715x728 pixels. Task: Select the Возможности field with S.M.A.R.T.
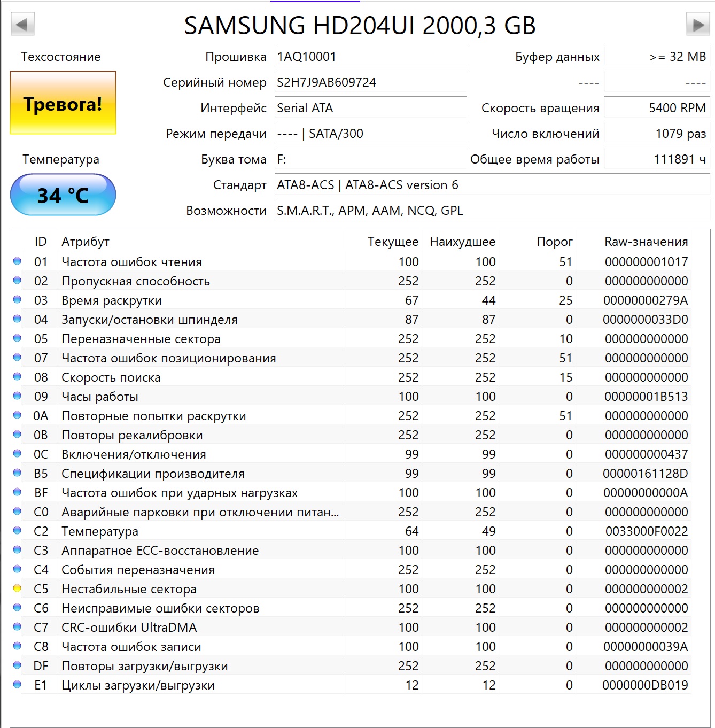[x=492, y=210]
